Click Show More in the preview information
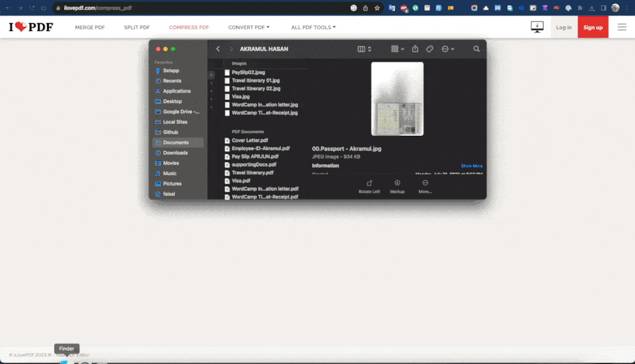 point(471,166)
